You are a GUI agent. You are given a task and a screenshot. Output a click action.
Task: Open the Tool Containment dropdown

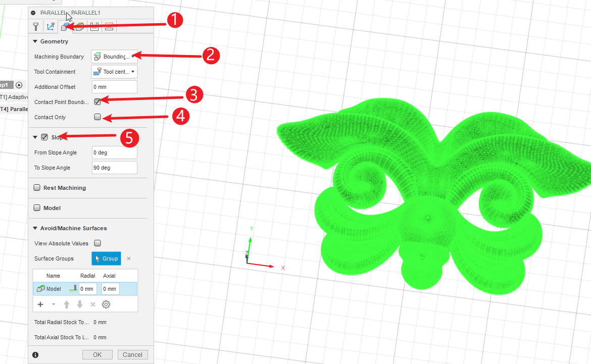[114, 72]
